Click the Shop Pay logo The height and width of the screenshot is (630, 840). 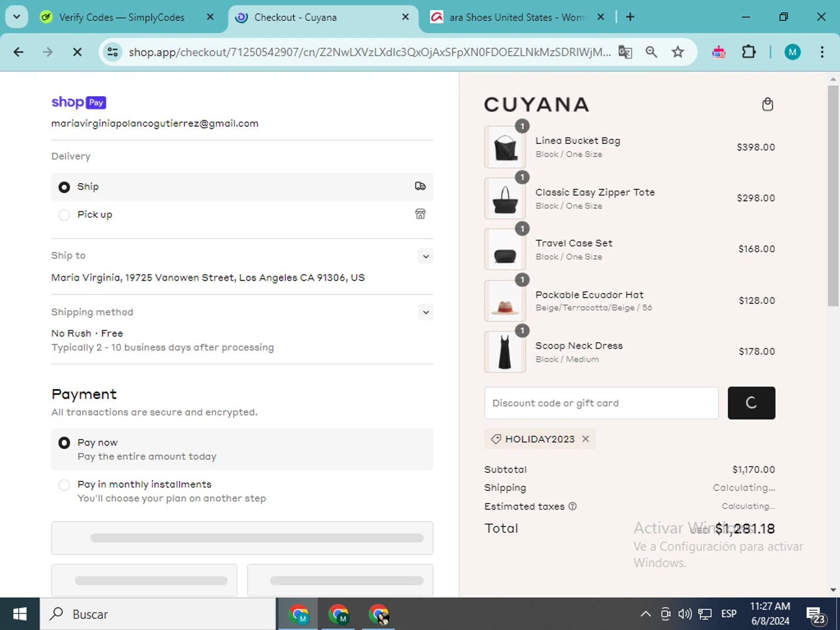point(78,102)
